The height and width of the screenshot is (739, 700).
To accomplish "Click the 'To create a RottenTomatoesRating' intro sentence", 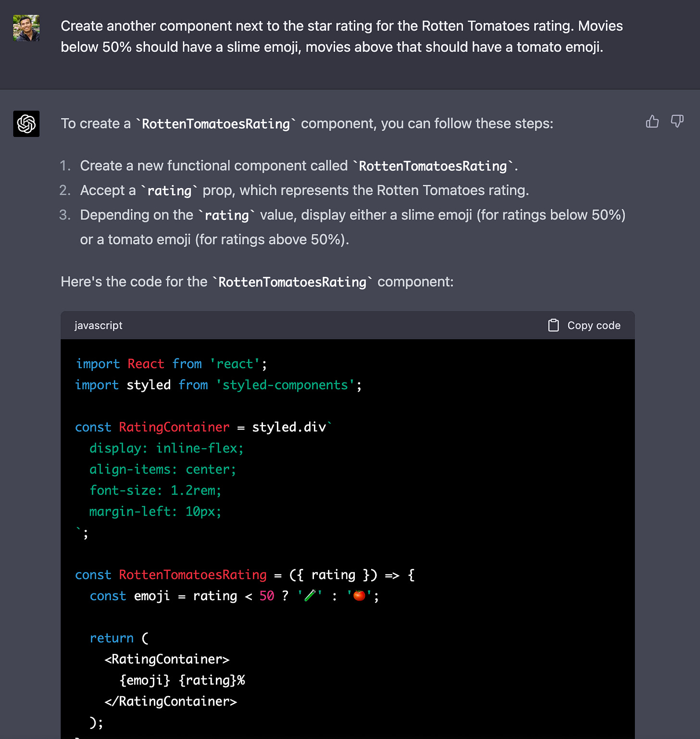I will [307, 123].
